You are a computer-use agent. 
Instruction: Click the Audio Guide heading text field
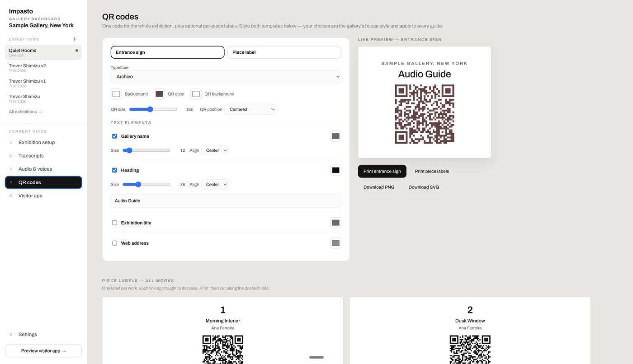click(x=226, y=201)
